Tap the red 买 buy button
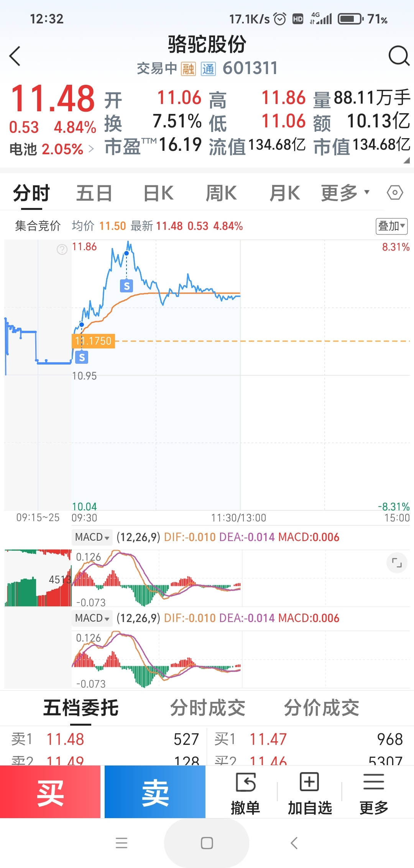Image resolution: width=414 pixels, height=868 pixels. [50, 792]
